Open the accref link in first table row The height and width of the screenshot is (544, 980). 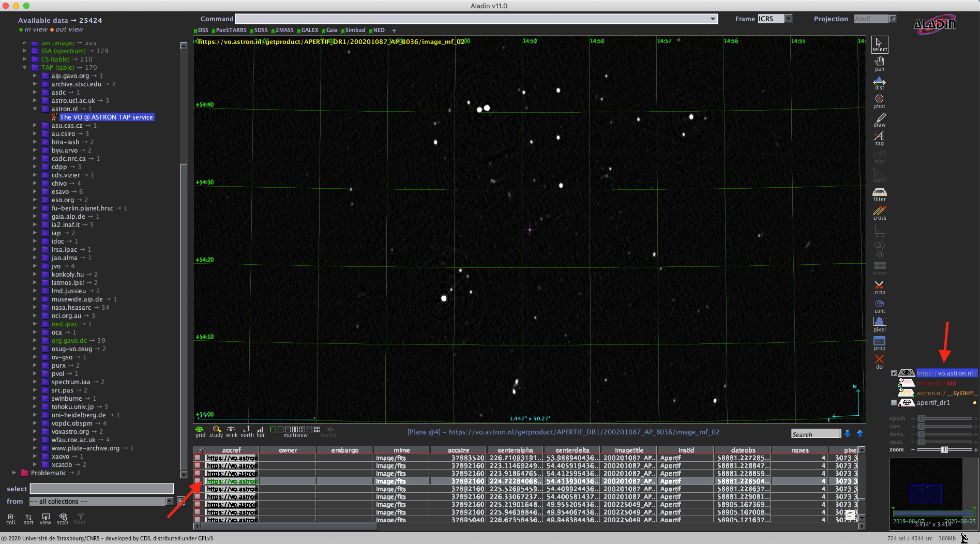[x=231, y=458]
